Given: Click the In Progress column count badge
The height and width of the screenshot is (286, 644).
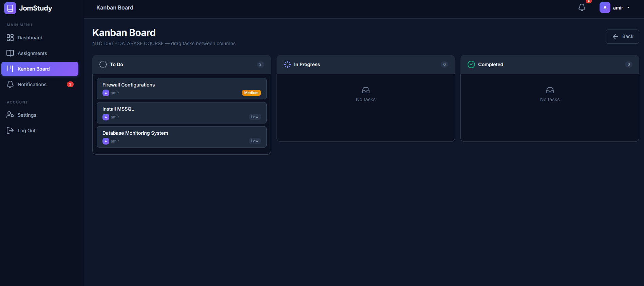Looking at the screenshot, I should [444, 64].
